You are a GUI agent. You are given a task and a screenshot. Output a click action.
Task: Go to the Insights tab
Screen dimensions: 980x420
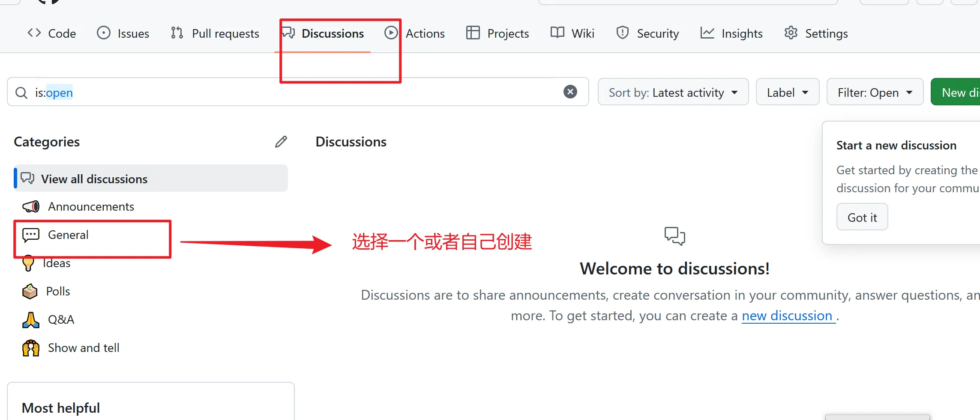[731, 33]
